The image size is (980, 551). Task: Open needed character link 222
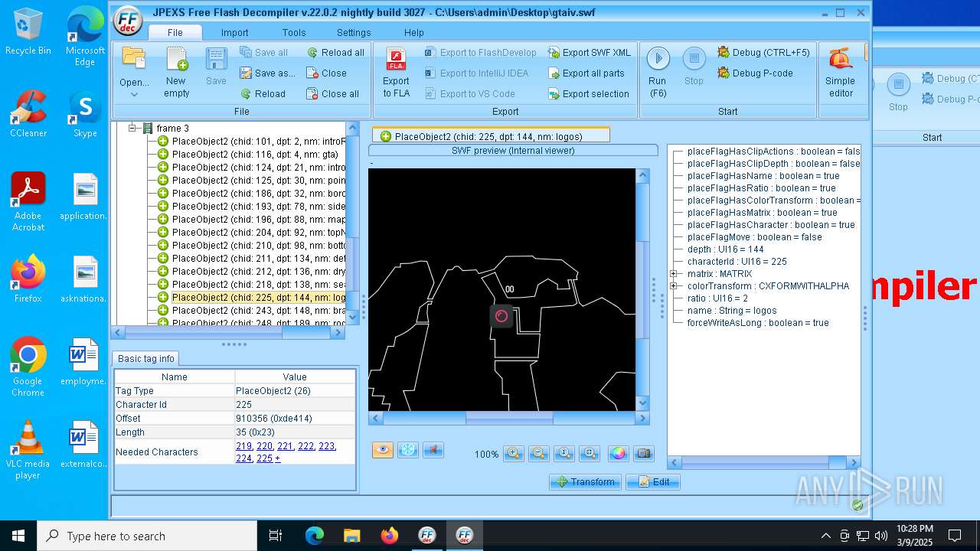point(305,446)
